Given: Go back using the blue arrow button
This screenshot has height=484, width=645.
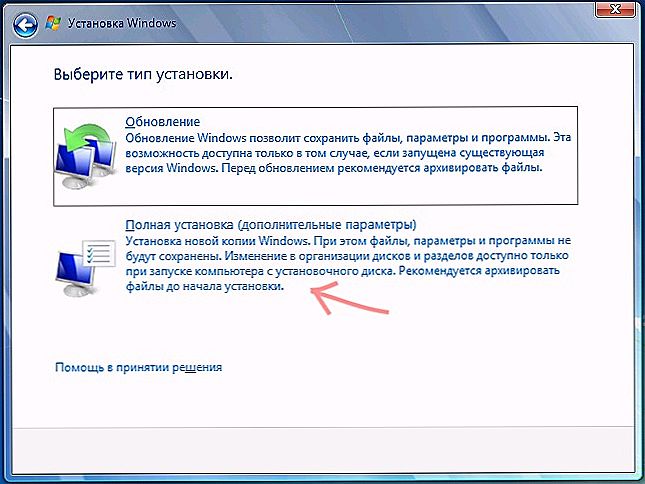Looking at the screenshot, I should 25,26.
